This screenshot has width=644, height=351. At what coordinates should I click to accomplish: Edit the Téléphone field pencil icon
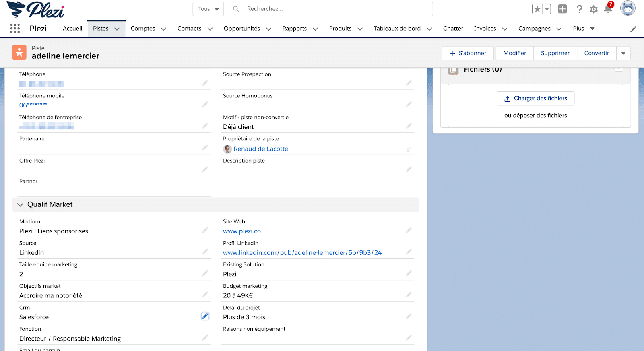[205, 83]
